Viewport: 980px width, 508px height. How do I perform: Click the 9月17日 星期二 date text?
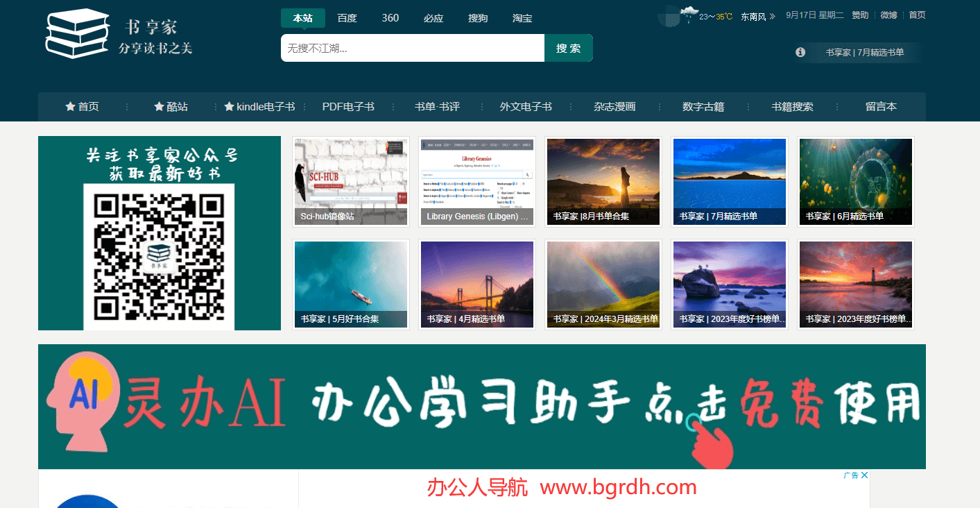click(x=815, y=15)
